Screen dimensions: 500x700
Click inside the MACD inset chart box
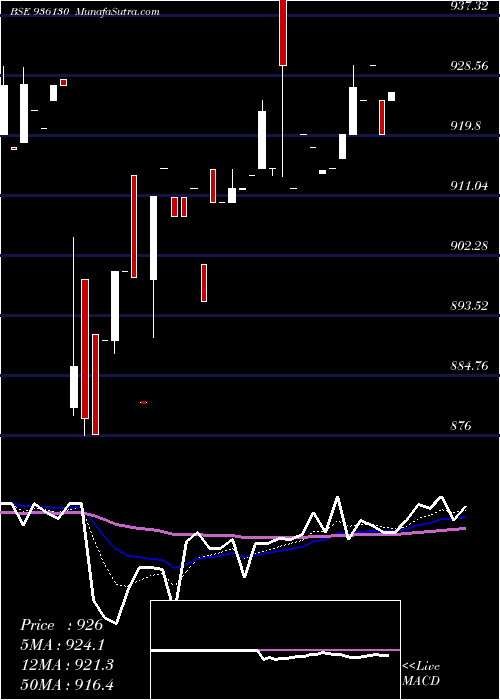pyautogui.click(x=275, y=650)
